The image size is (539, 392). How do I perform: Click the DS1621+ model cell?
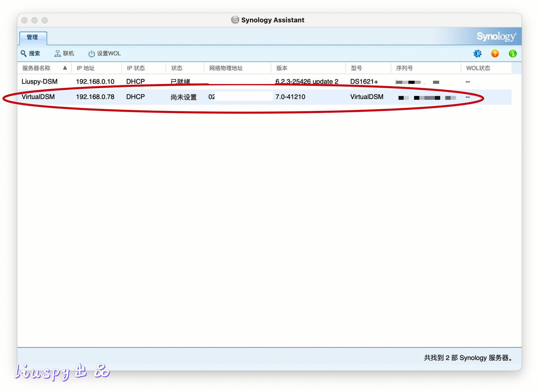click(x=364, y=82)
